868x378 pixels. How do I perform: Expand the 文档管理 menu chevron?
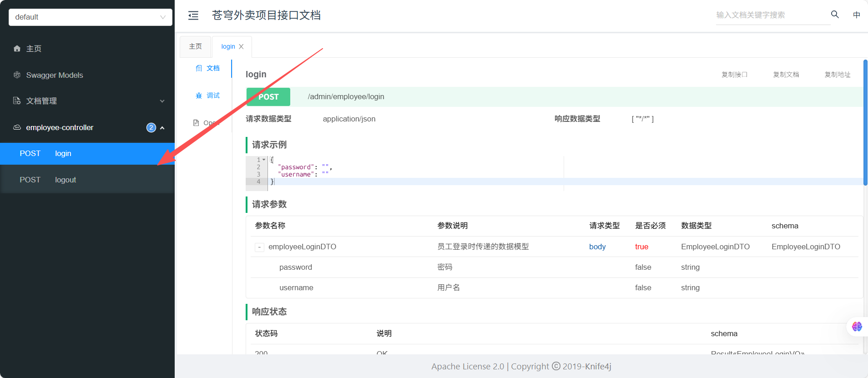tap(162, 101)
